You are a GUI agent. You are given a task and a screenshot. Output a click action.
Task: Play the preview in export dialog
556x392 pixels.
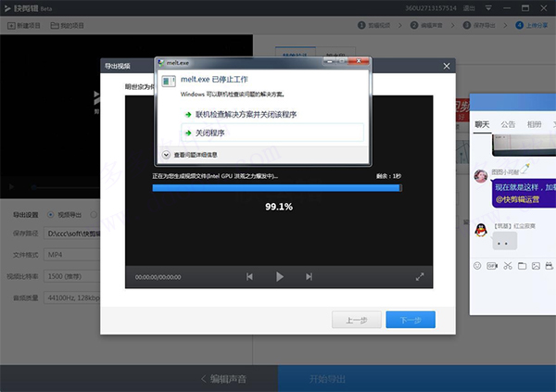[280, 276]
